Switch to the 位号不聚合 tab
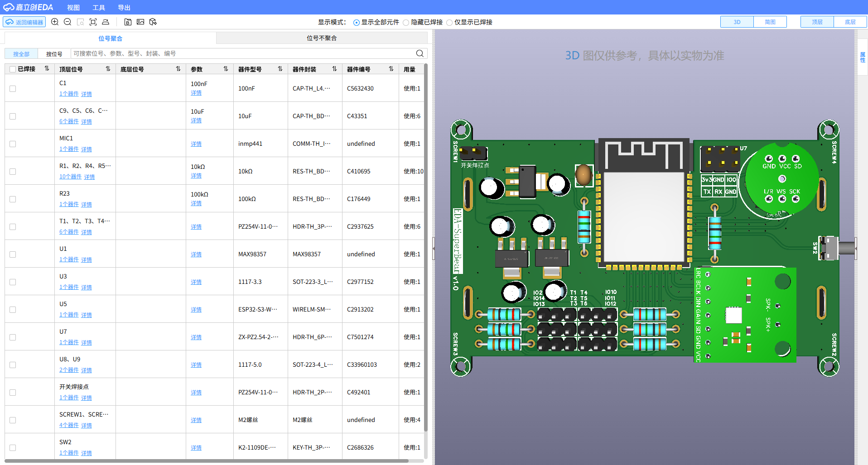This screenshot has width=868, height=465. (x=322, y=38)
